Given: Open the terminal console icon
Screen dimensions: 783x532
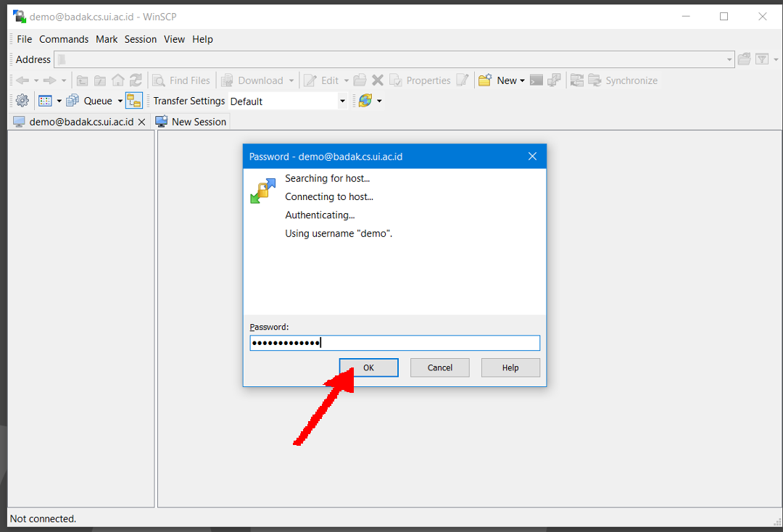Looking at the screenshot, I should tap(536, 80).
